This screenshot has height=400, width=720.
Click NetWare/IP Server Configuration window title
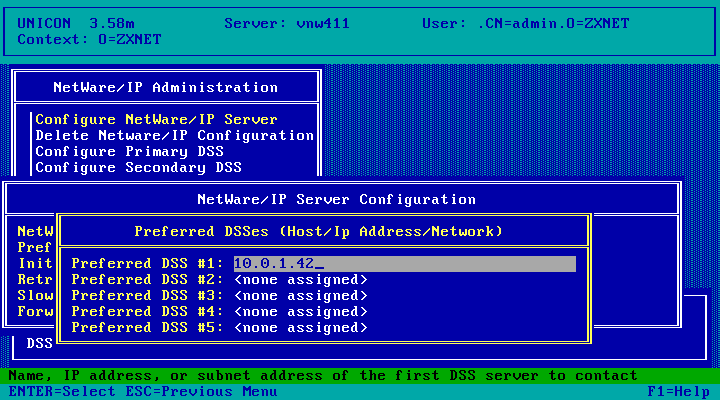click(x=337, y=200)
